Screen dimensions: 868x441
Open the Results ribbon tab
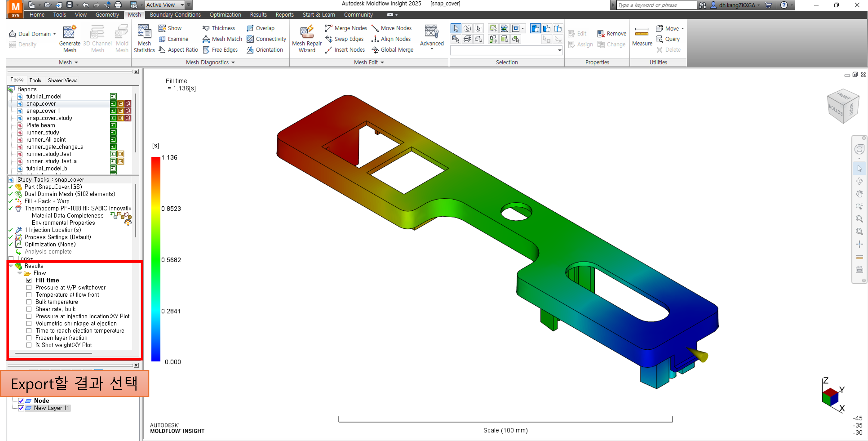point(258,15)
